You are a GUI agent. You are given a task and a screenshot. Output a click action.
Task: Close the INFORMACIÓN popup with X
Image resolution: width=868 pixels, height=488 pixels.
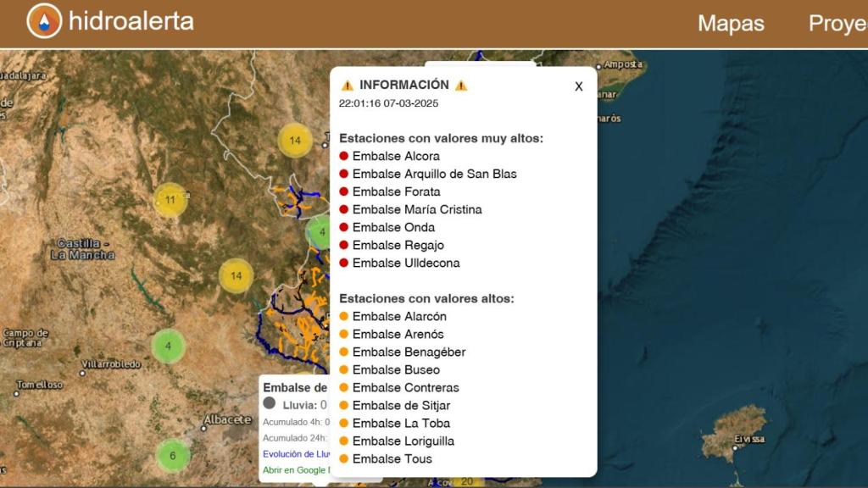pos(578,86)
